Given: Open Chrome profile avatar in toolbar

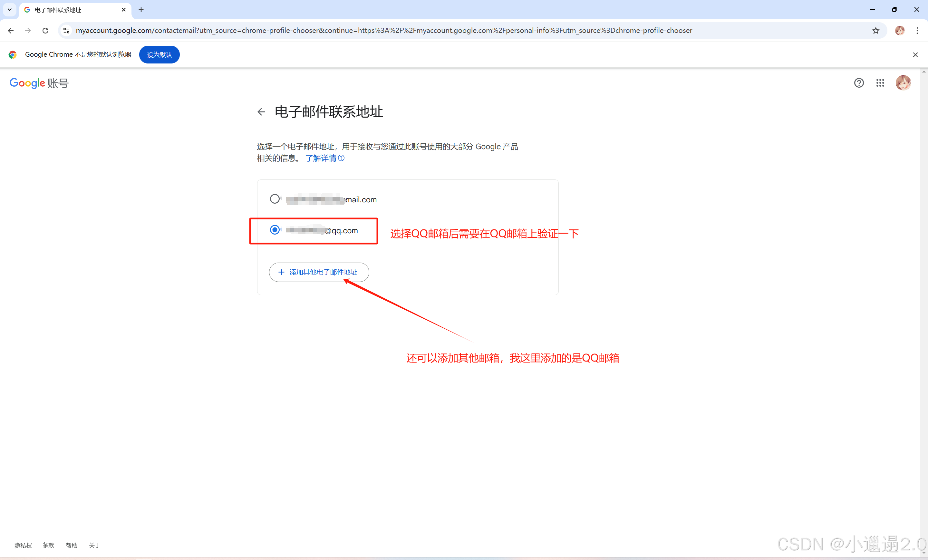Looking at the screenshot, I should (x=899, y=31).
